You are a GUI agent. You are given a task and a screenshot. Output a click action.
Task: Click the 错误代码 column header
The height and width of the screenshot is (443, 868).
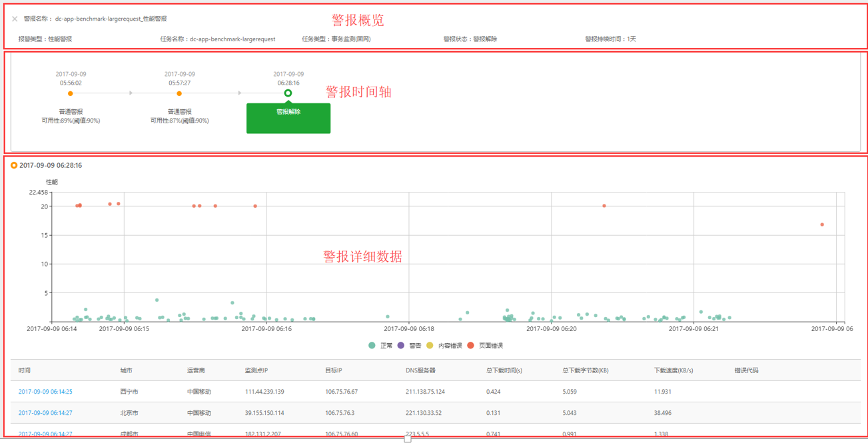click(x=746, y=370)
